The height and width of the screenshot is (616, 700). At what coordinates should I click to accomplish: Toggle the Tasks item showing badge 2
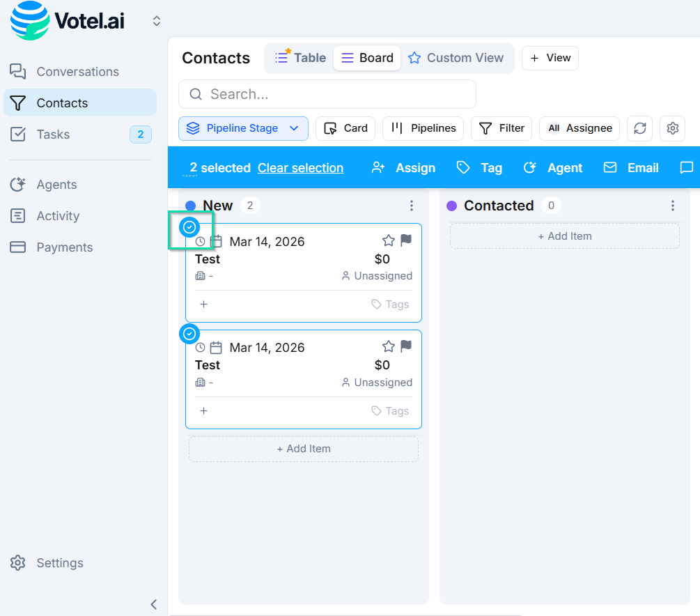52,134
